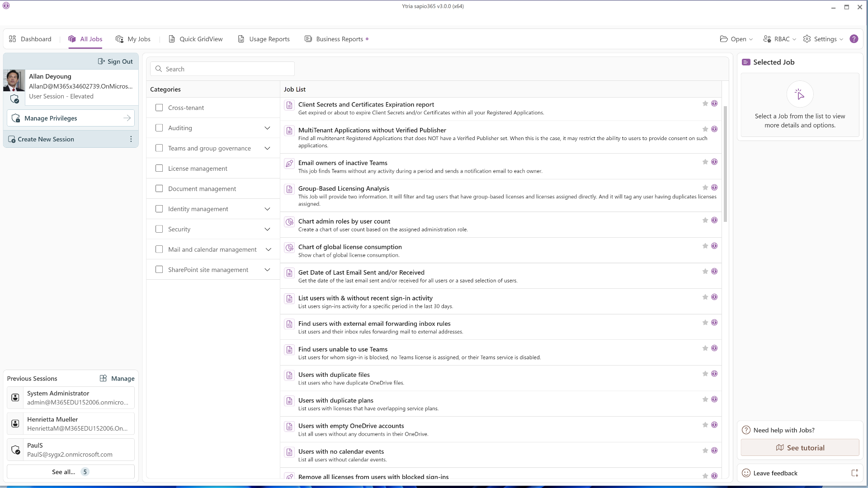Click the Chart of global license consumption job icon

click(x=289, y=248)
